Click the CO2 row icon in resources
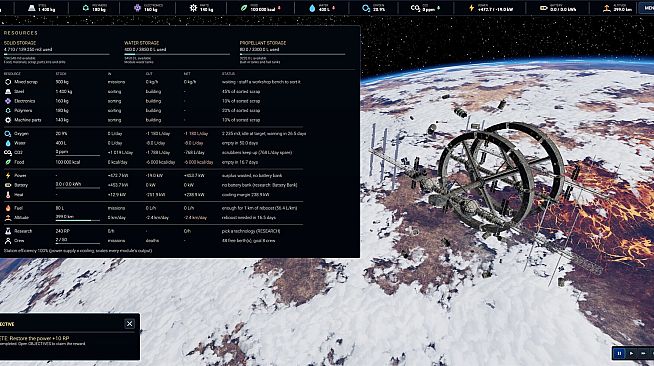 coord(8,153)
